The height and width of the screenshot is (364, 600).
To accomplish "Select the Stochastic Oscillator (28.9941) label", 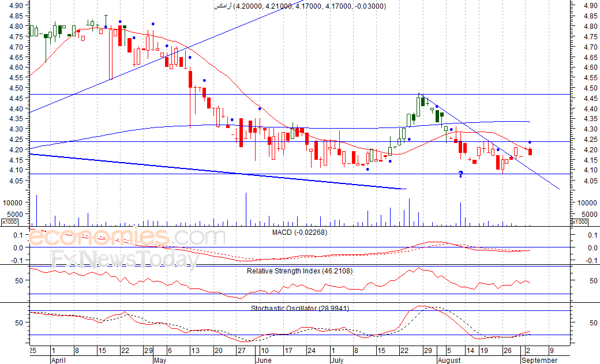I will [x=300, y=308].
